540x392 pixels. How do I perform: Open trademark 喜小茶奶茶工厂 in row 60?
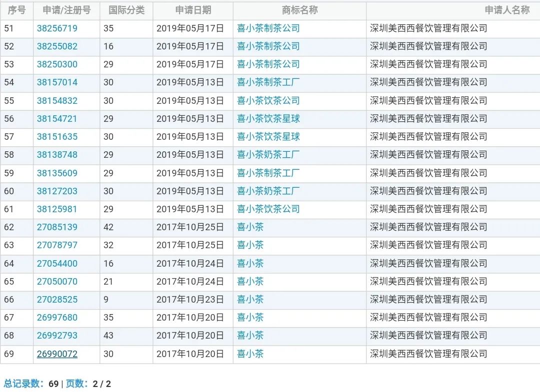pyautogui.click(x=268, y=191)
